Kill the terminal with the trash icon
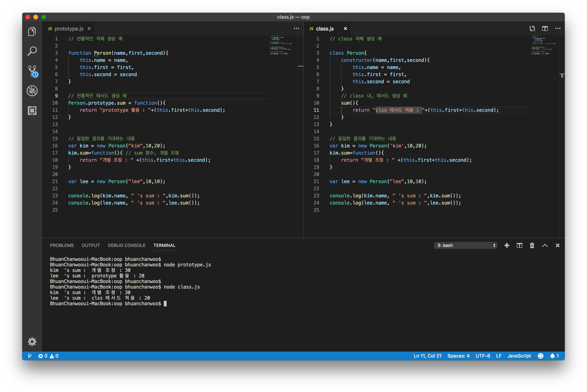Viewport: 587px width, 392px height. [x=532, y=245]
